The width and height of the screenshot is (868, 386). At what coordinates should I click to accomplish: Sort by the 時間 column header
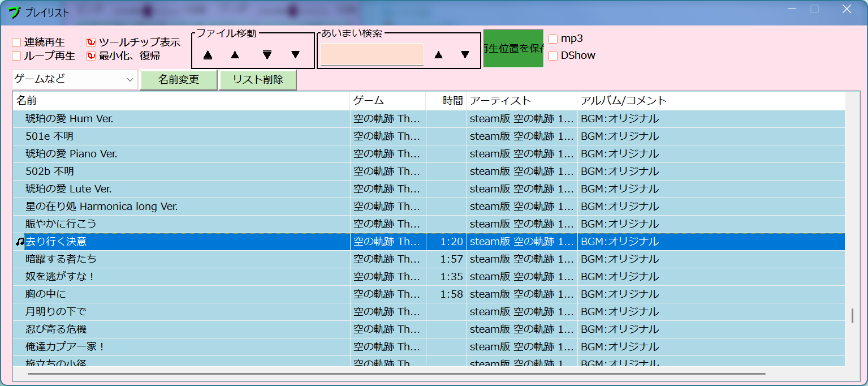[x=445, y=100]
